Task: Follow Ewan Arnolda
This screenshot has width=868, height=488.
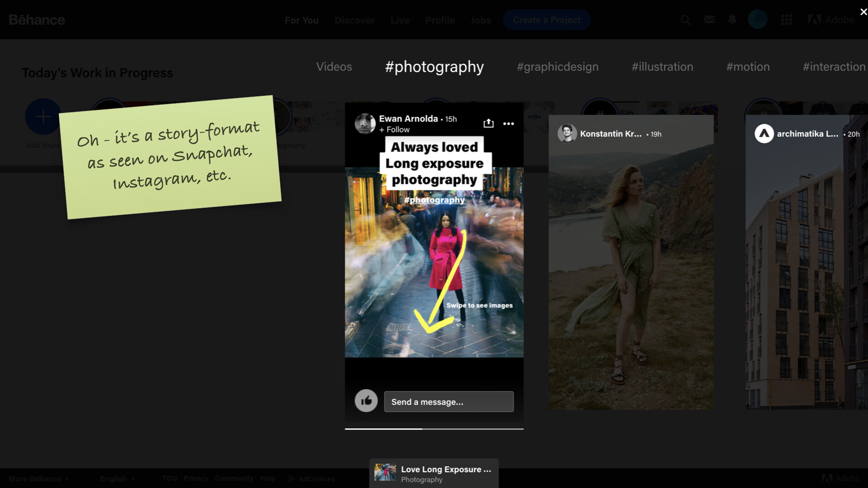Action: pyautogui.click(x=395, y=130)
